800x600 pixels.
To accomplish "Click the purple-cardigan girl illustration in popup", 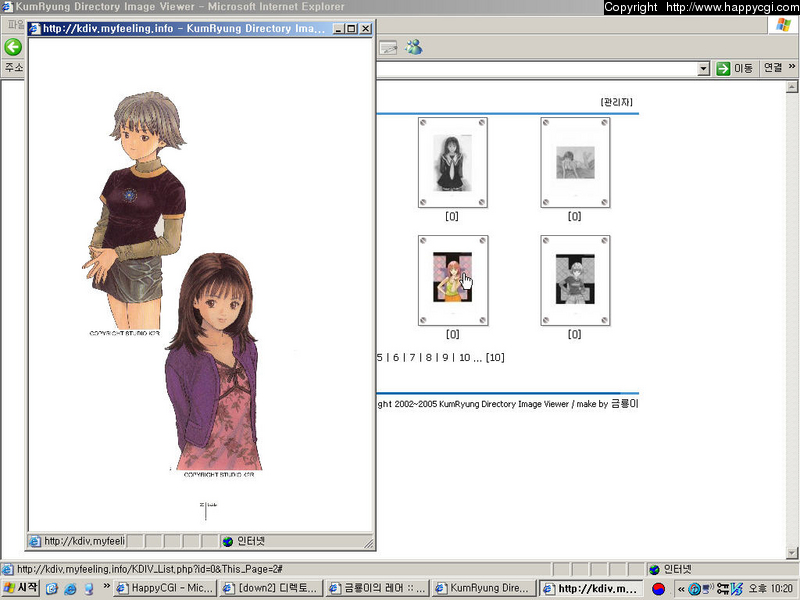I will click(213, 362).
